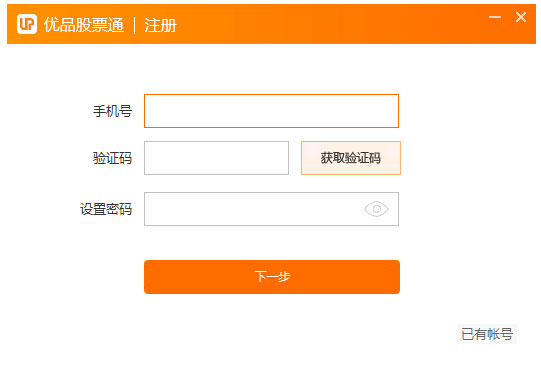The image size is (541, 370).
Task: Click the UP logo icon in title bar
Action: click(x=27, y=24)
